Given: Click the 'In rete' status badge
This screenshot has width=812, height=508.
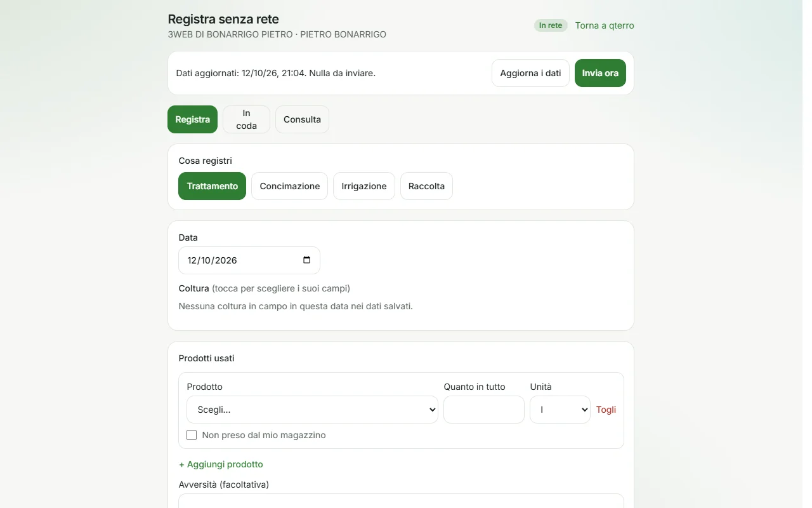Looking at the screenshot, I should (551, 25).
